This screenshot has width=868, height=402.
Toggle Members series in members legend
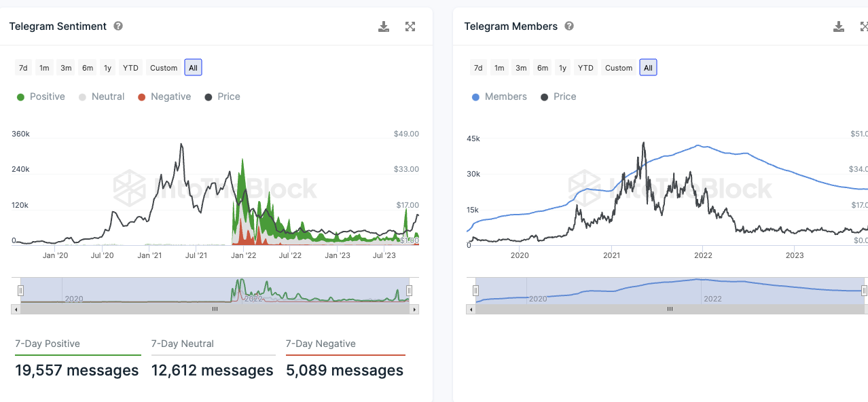click(x=499, y=96)
